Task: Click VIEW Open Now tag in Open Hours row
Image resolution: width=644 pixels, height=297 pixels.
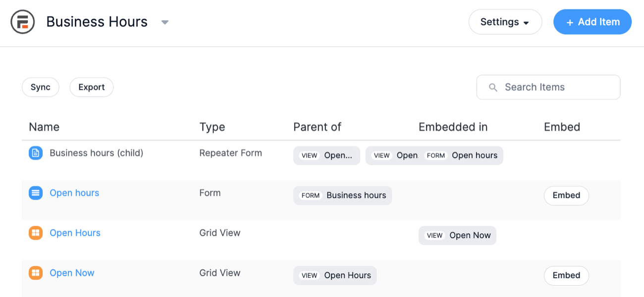Action: tap(457, 236)
